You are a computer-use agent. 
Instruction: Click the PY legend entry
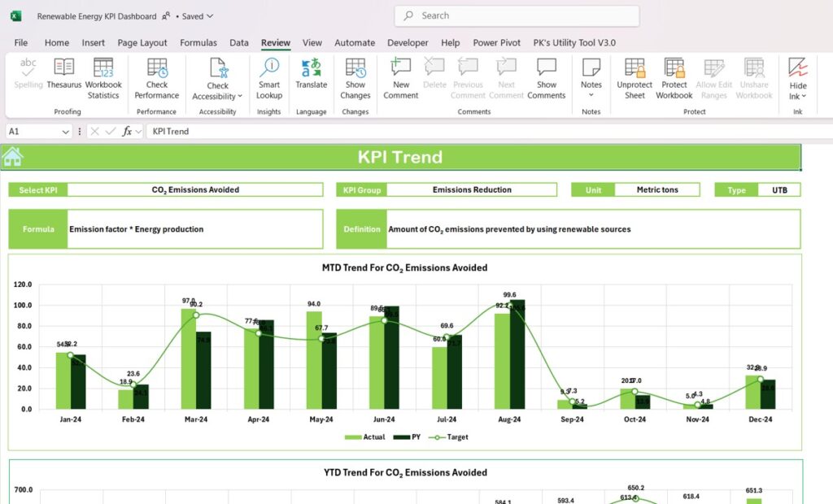point(407,437)
